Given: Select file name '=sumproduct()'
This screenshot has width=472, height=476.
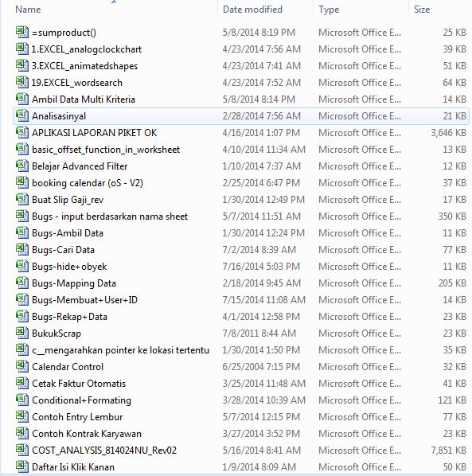Looking at the screenshot, I should click(64, 33).
